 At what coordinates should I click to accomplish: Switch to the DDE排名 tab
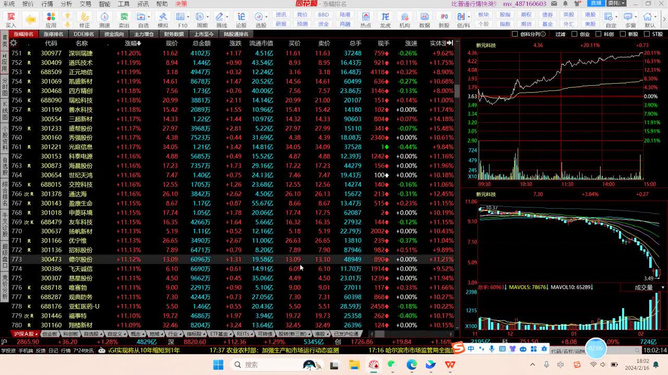[x=84, y=34]
